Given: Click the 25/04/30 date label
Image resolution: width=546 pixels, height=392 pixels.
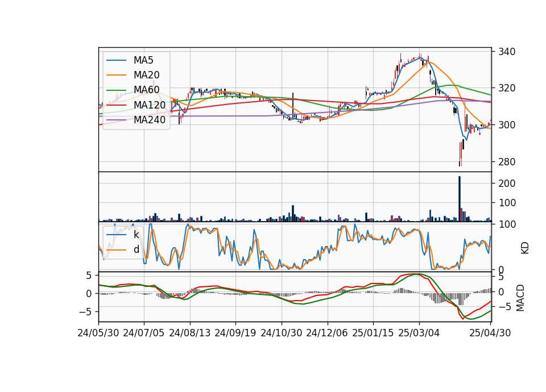Looking at the screenshot, I should (490, 333).
